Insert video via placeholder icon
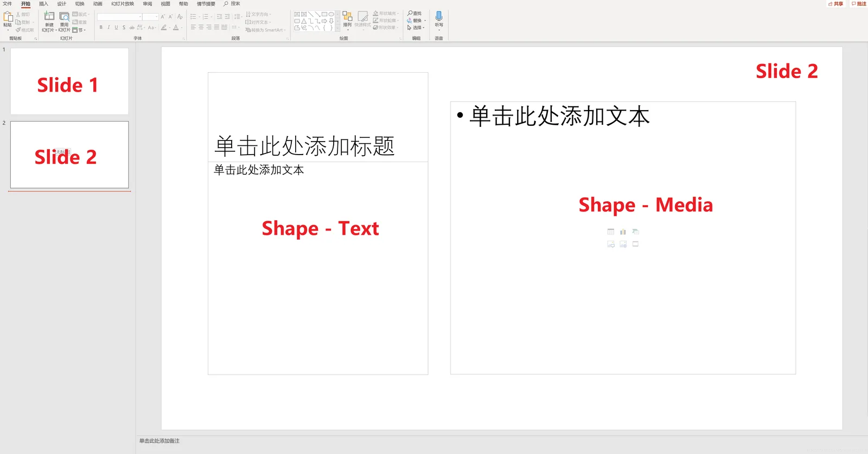The image size is (868, 454). tap(635, 244)
